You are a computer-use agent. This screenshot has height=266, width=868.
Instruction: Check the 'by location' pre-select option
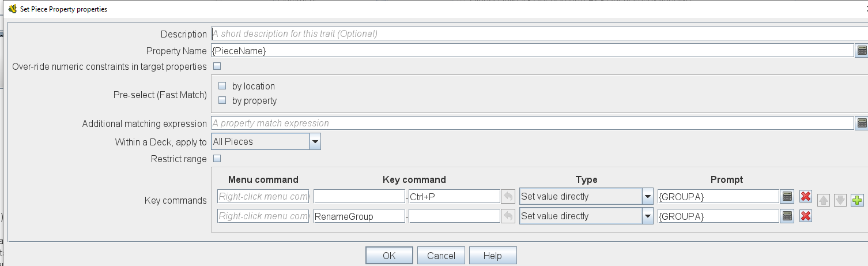222,86
